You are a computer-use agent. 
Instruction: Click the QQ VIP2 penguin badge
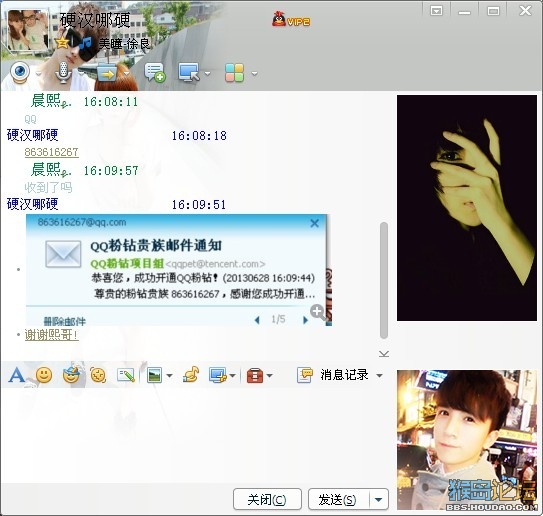coord(291,19)
